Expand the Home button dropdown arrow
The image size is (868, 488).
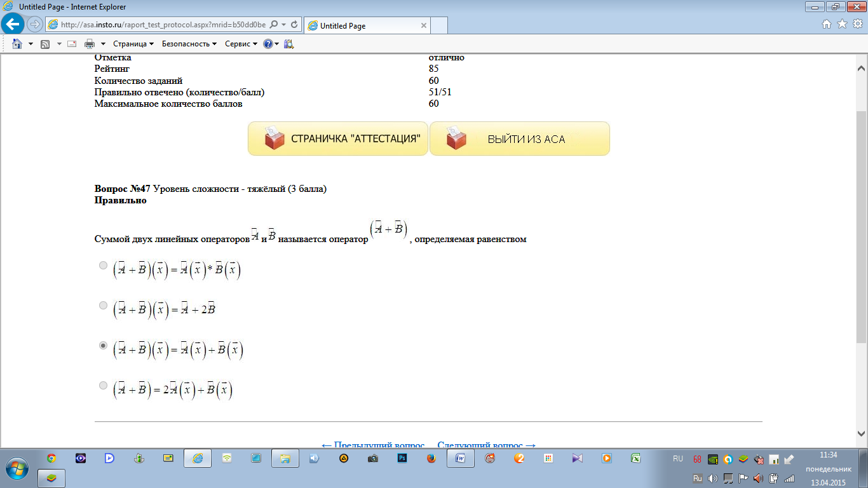(31, 44)
